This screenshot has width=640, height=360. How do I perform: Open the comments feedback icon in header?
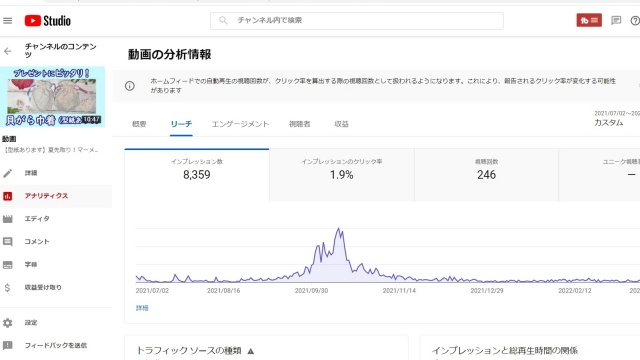(616, 20)
